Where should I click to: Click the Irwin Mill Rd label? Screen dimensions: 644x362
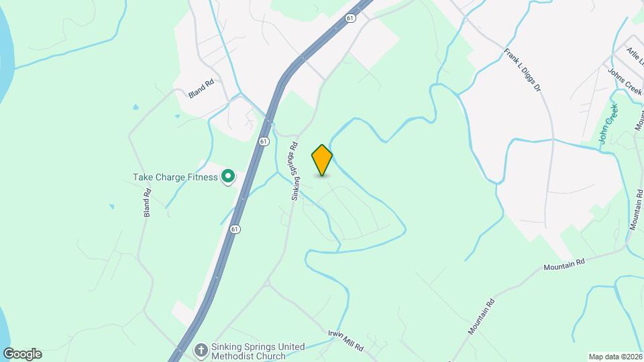(x=346, y=341)
